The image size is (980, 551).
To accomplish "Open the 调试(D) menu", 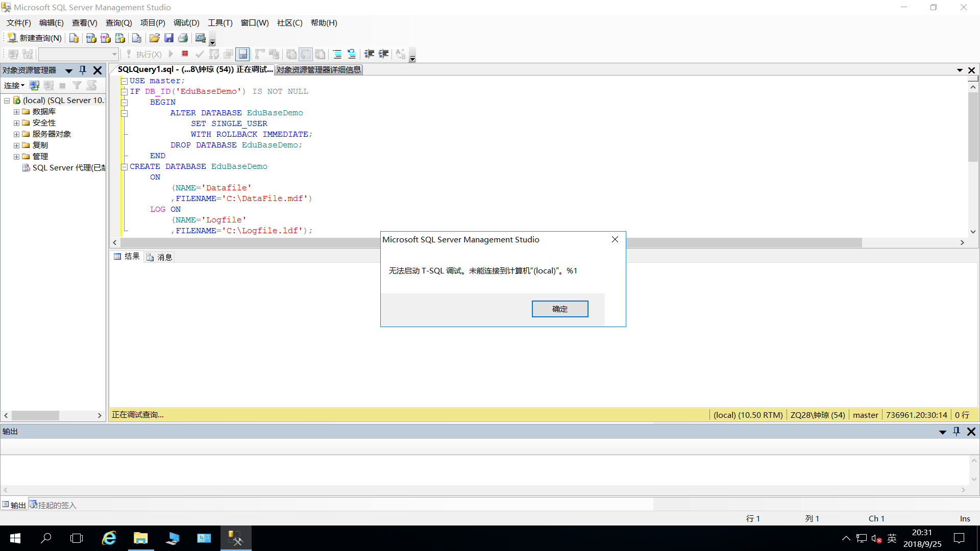I will 186,22.
